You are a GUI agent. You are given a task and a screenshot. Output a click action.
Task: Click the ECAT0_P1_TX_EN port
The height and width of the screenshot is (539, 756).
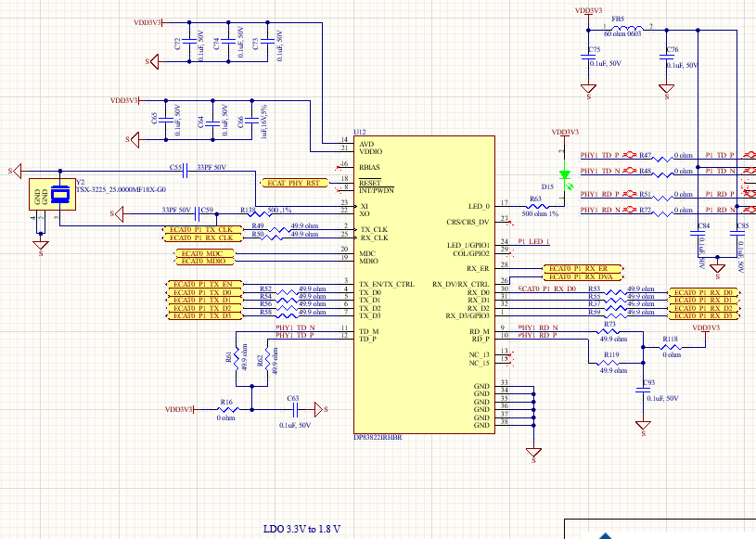(x=205, y=285)
